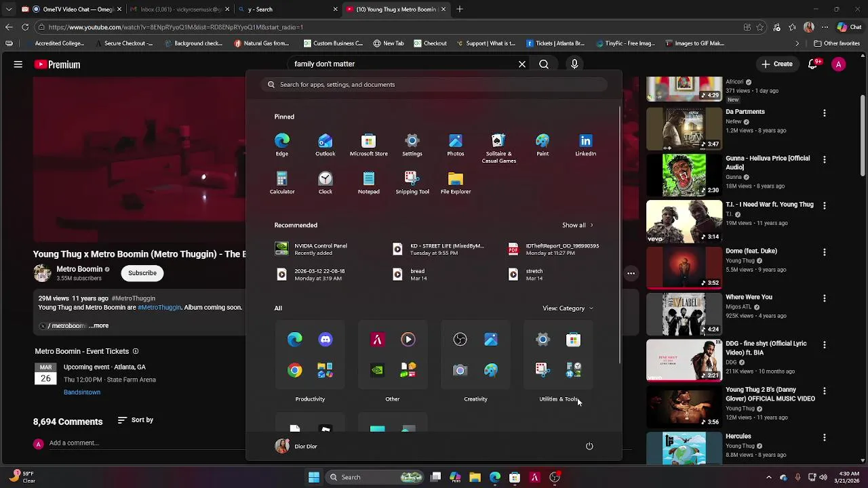868x488 pixels.
Task: Click Windows Start button on taskbar
Action: pyautogui.click(x=314, y=477)
